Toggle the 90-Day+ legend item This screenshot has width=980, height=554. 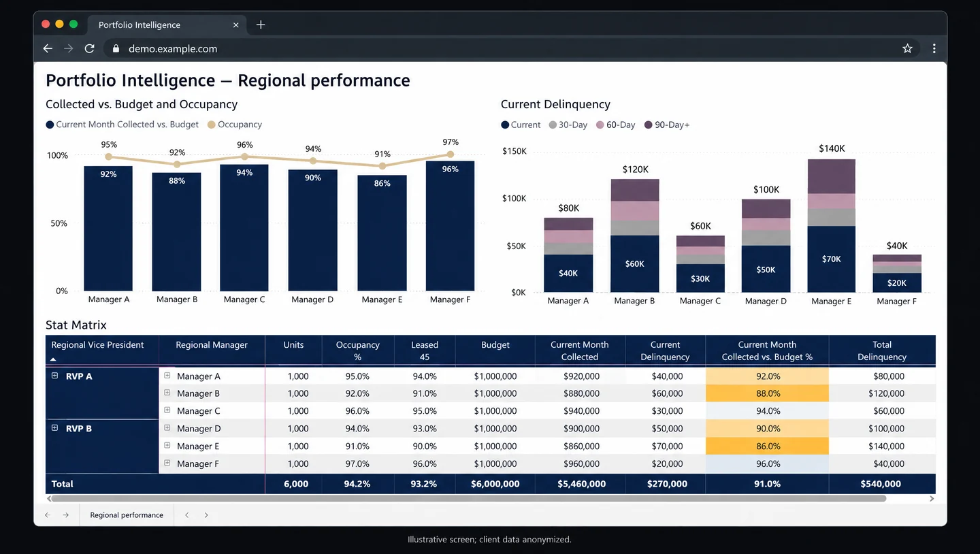point(667,125)
